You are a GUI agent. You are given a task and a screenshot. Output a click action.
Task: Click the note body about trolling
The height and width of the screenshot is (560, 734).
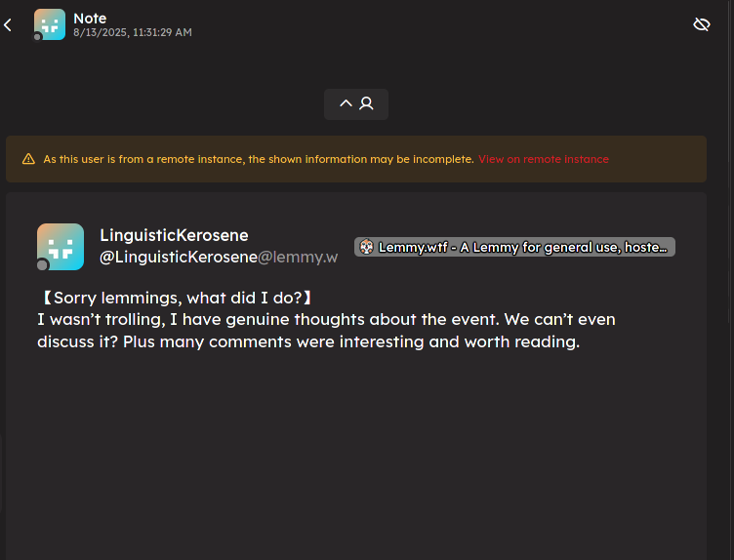pos(326,331)
